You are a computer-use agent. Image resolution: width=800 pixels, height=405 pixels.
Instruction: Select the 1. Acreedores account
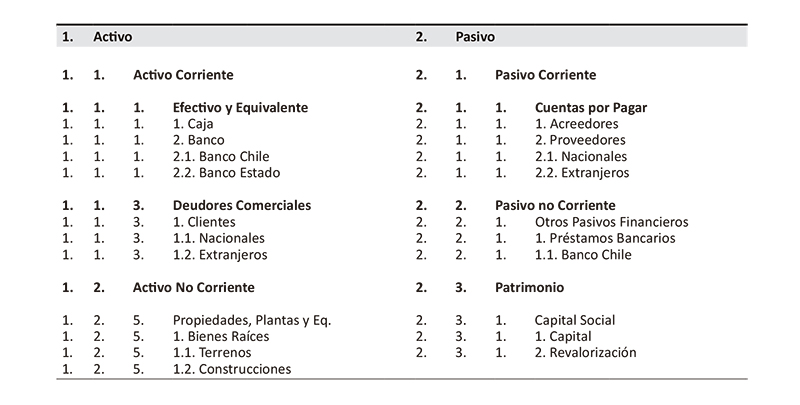[581, 124]
